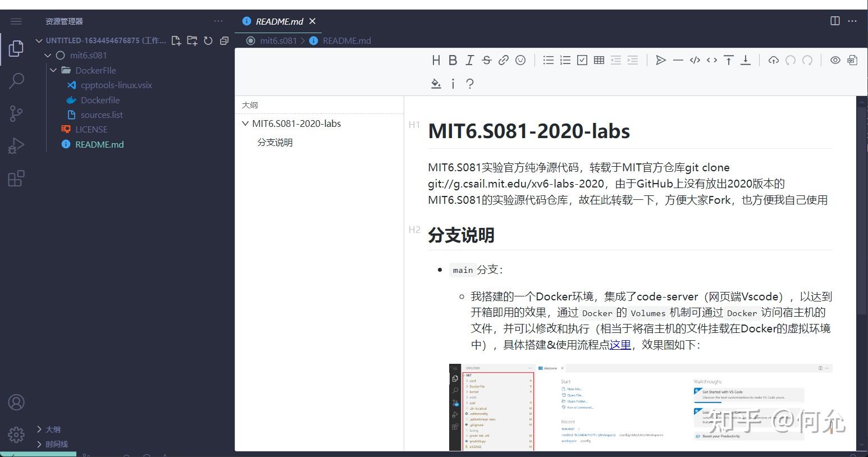868x457 pixels.
Task: Open the emoji picker in the toolbar
Action: [520, 60]
